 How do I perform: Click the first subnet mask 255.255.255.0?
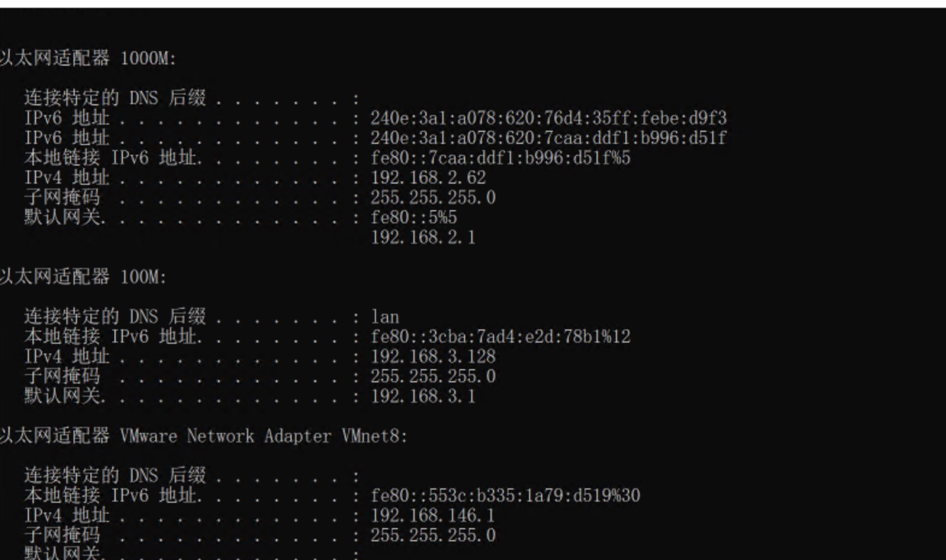tap(433, 198)
